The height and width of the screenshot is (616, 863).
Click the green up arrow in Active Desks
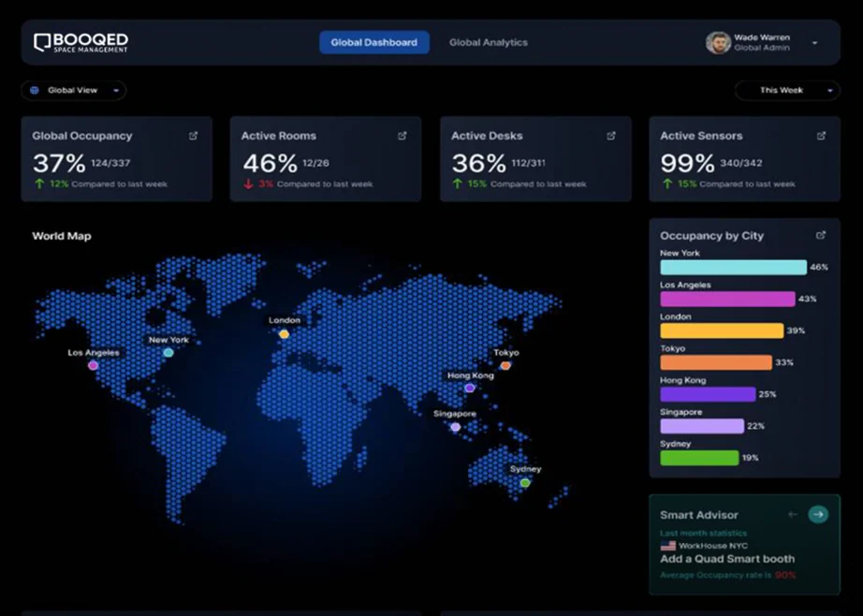coord(458,183)
